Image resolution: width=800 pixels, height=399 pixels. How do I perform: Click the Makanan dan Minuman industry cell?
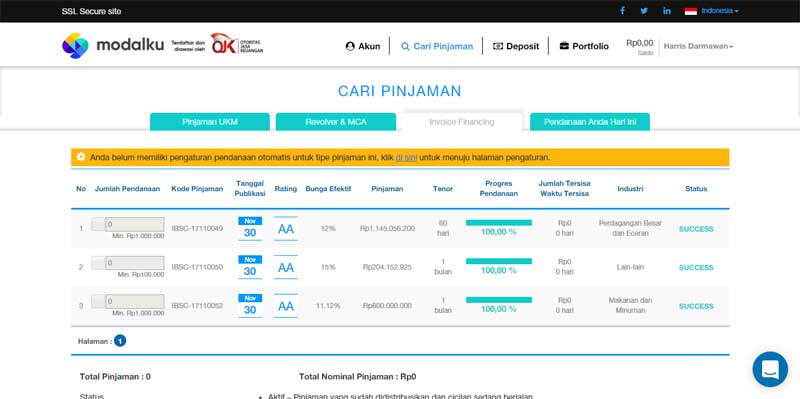(x=630, y=305)
